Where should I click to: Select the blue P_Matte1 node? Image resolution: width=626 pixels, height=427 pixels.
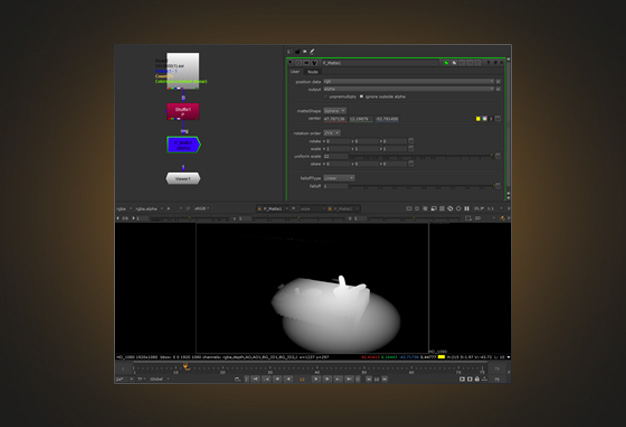183,145
